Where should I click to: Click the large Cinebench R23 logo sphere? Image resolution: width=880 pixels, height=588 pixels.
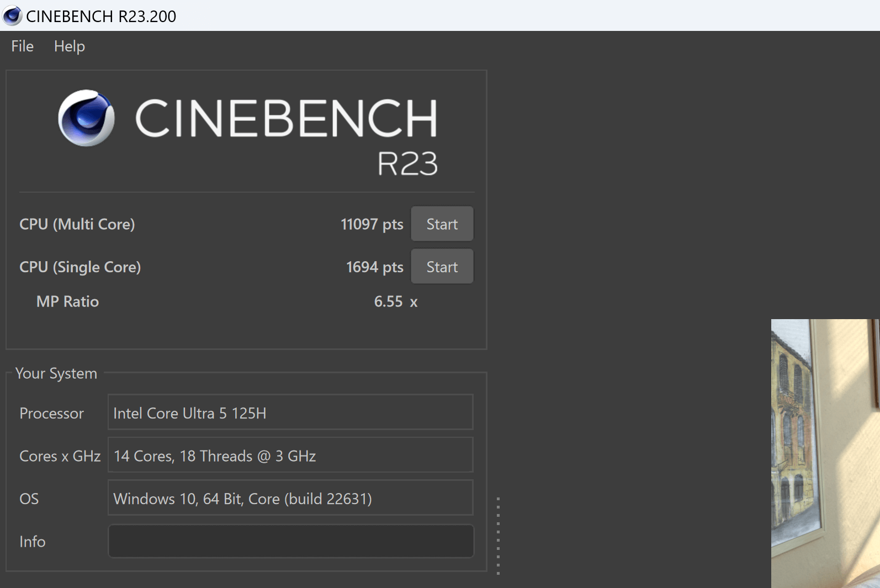[87, 118]
